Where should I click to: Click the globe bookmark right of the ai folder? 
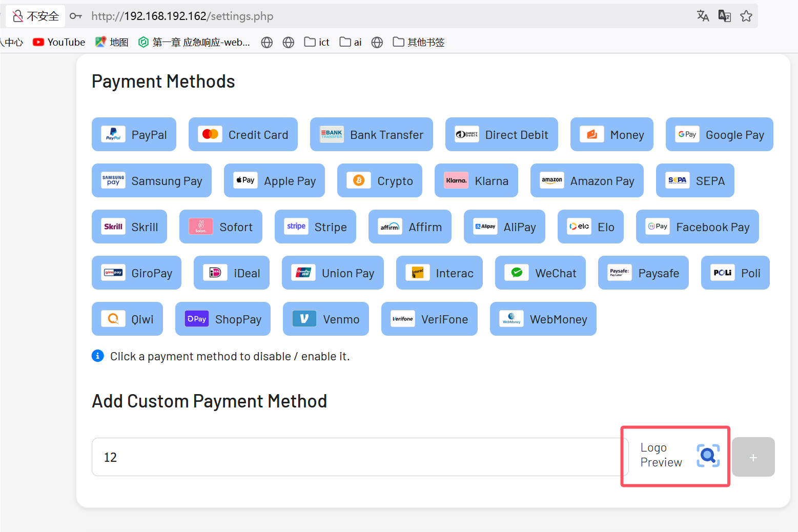pos(377,42)
